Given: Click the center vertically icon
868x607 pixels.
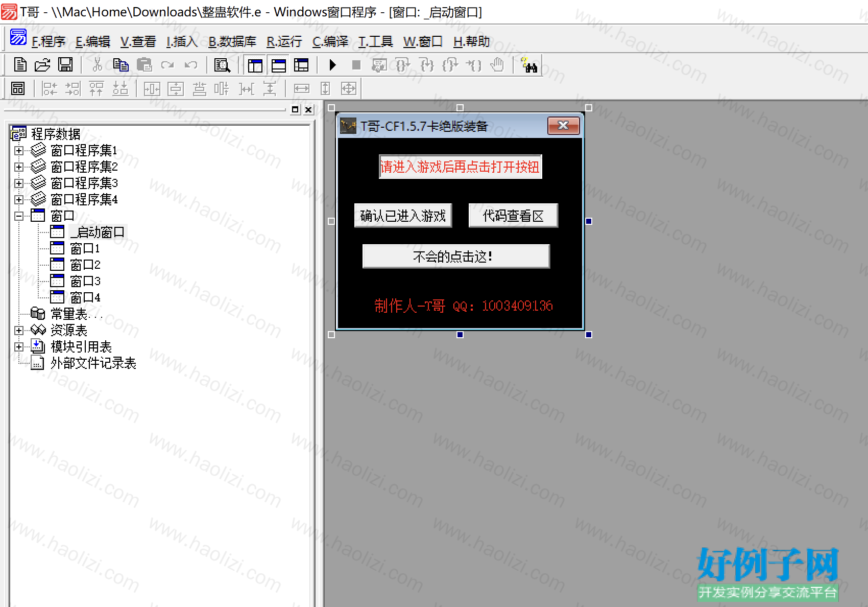Looking at the screenshot, I should [176, 88].
